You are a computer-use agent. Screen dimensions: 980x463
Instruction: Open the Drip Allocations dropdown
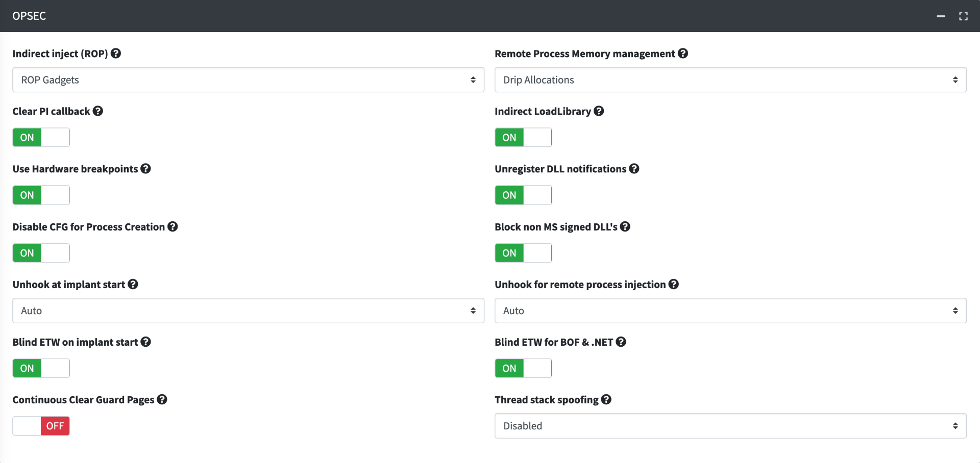730,80
